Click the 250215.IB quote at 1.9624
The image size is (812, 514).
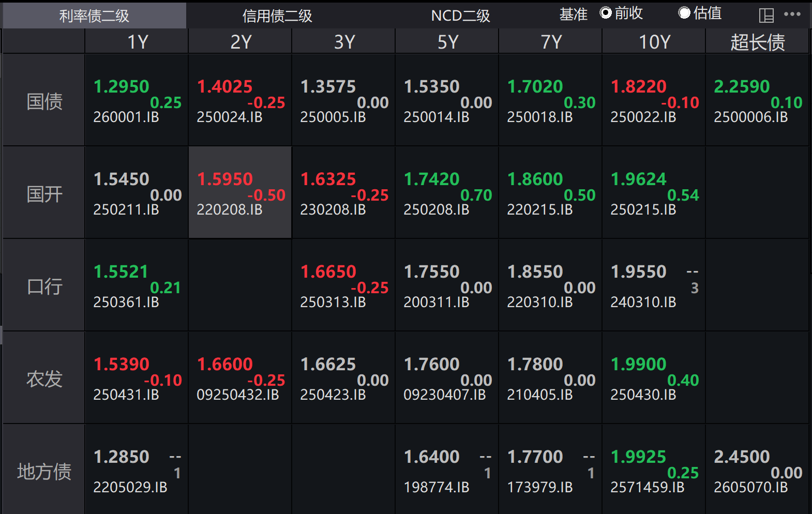(654, 193)
